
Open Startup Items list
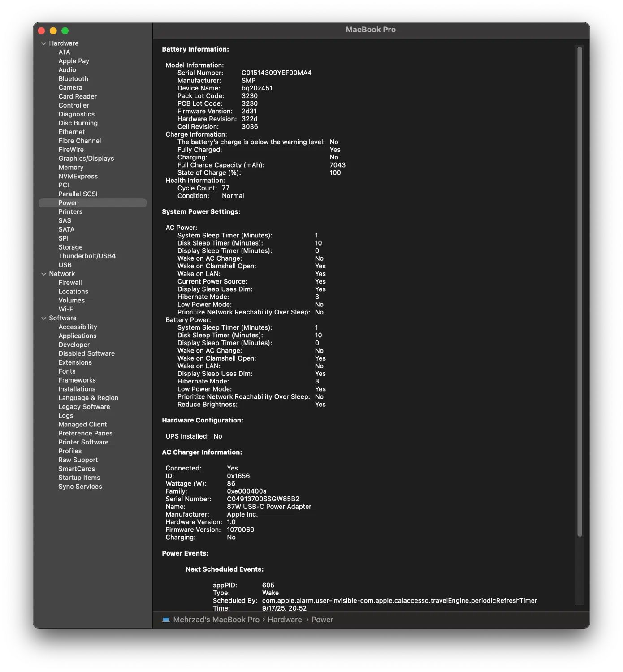pyautogui.click(x=79, y=478)
